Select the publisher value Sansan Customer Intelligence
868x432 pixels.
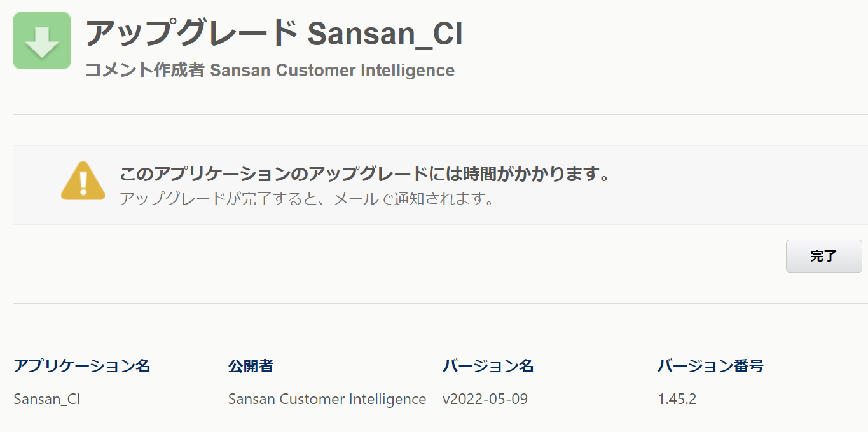(x=327, y=399)
